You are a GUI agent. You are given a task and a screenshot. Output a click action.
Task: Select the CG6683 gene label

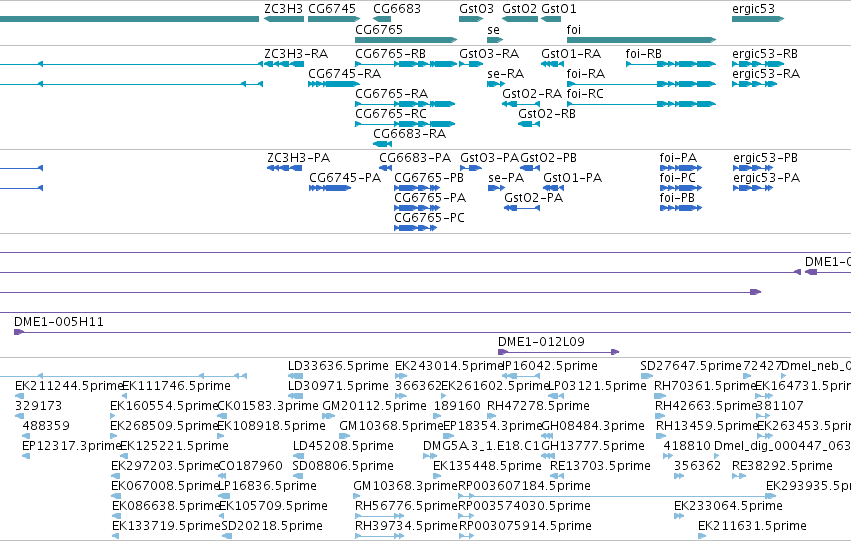(397, 9)
